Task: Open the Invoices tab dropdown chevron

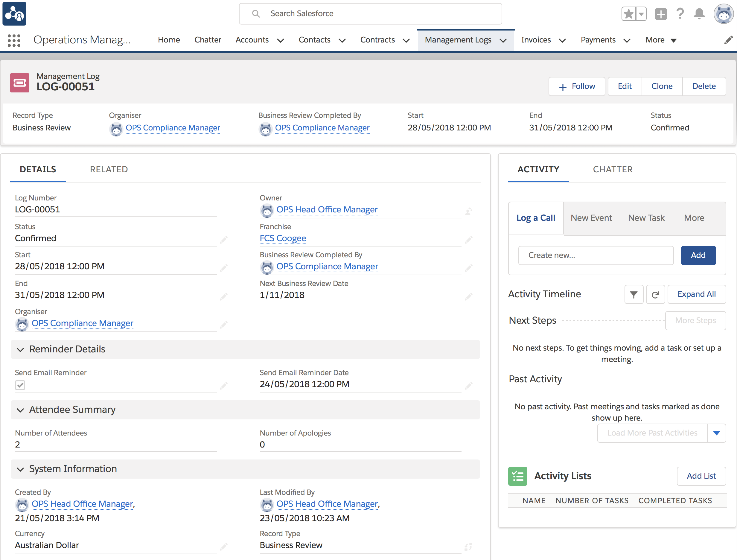Action: (x=562, y=40)
